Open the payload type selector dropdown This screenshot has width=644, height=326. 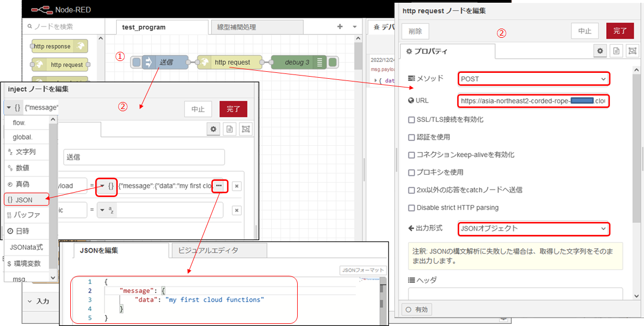click(x=106, y=186)
